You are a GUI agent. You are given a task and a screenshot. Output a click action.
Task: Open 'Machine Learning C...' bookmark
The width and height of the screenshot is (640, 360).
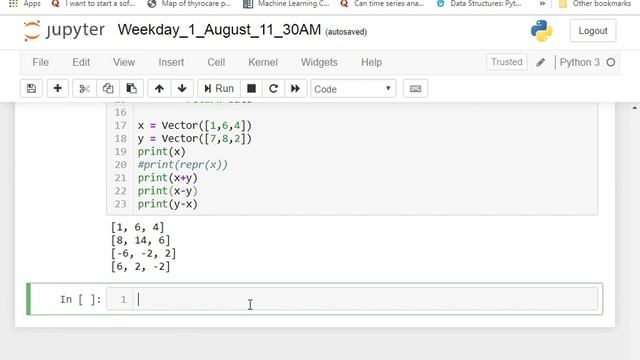tap(286, 4)
